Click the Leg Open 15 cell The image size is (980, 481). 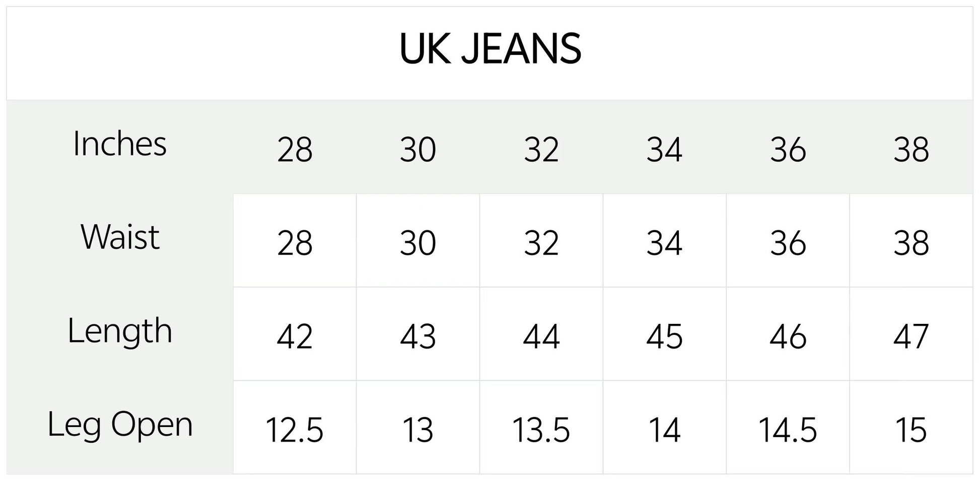(911, 430)
